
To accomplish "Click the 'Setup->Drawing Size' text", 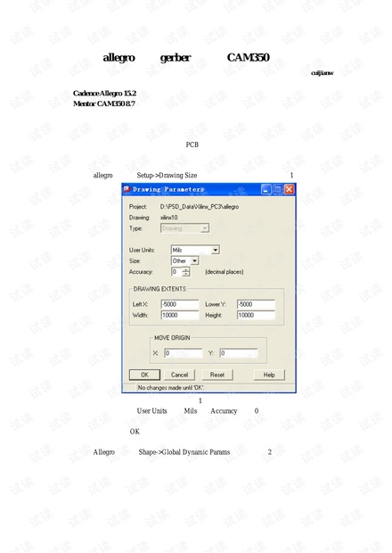I will (167, 176).
